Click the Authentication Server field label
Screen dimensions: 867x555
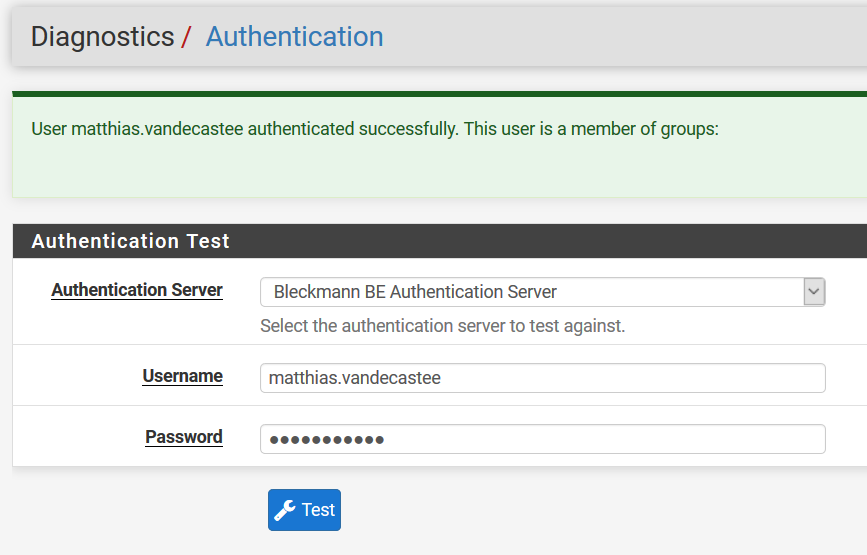137,290
